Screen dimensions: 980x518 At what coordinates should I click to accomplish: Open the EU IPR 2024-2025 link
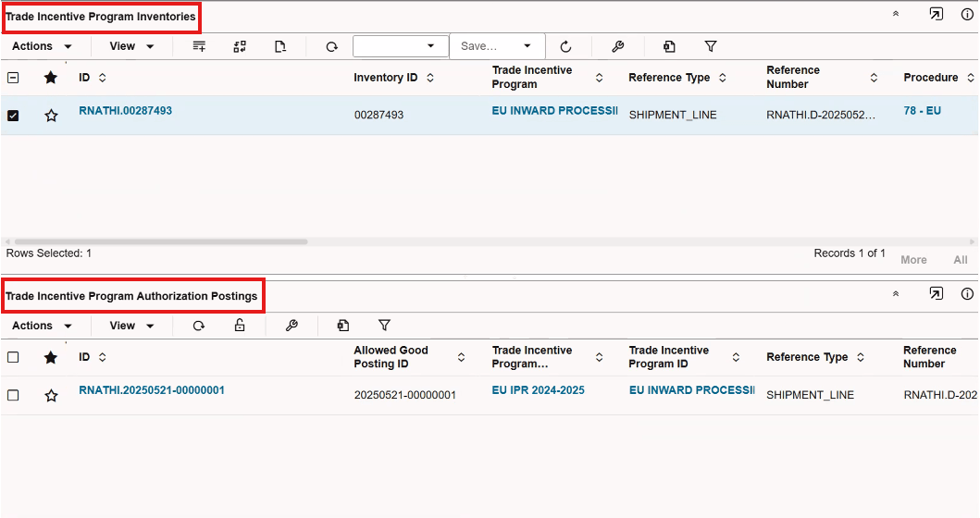pos(539,390)
